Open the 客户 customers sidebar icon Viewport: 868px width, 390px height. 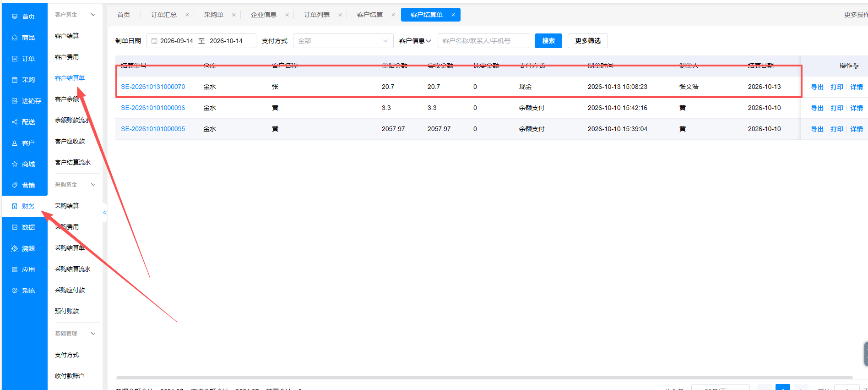pyautogui.click(x=15, y=143)
